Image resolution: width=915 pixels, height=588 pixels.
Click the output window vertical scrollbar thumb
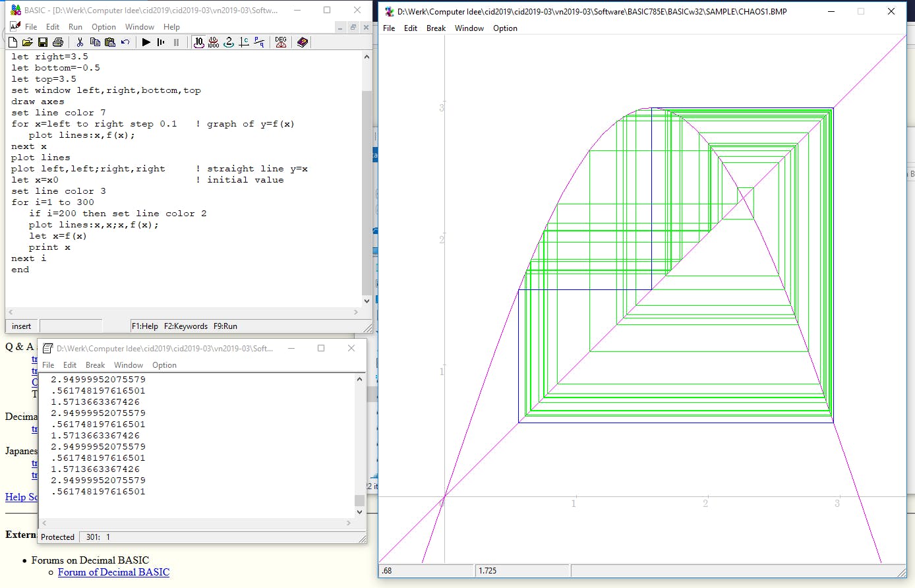click(x=359, y=500)
